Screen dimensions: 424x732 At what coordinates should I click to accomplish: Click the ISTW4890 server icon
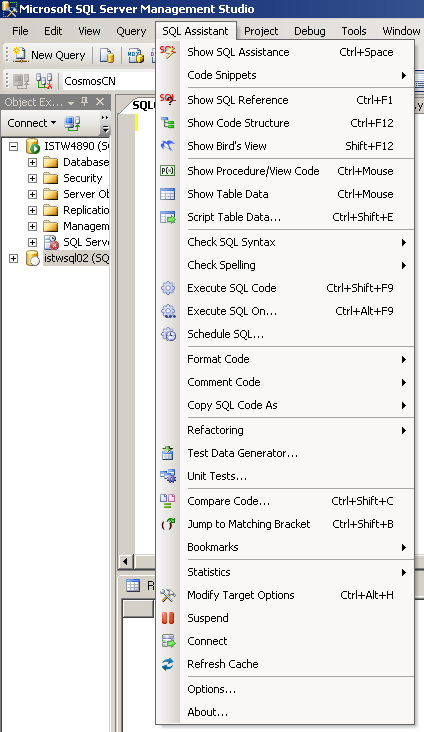coord(33,147)
